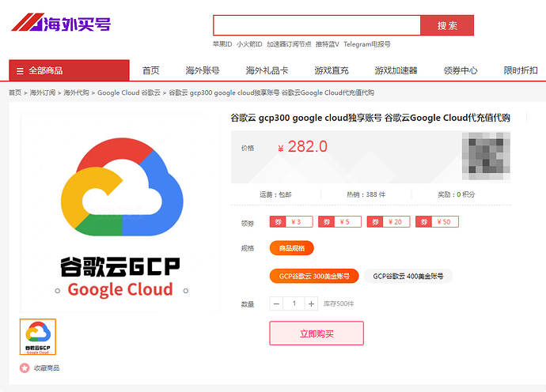This screenshot has height=392, width=546.
Task: Open the 加速器订阅节点 hot search link
Action: pyautogui.click(x=289, y=44)
